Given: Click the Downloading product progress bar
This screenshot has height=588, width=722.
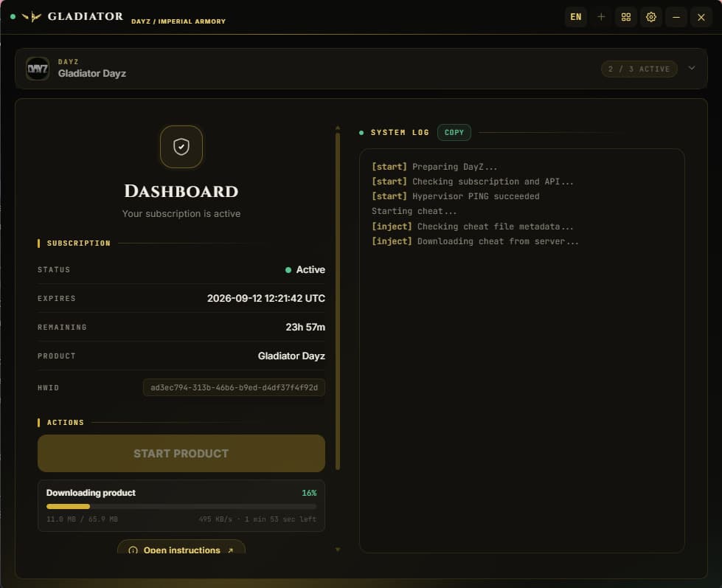Looking at the screenshot, I should tap(181, 507).
